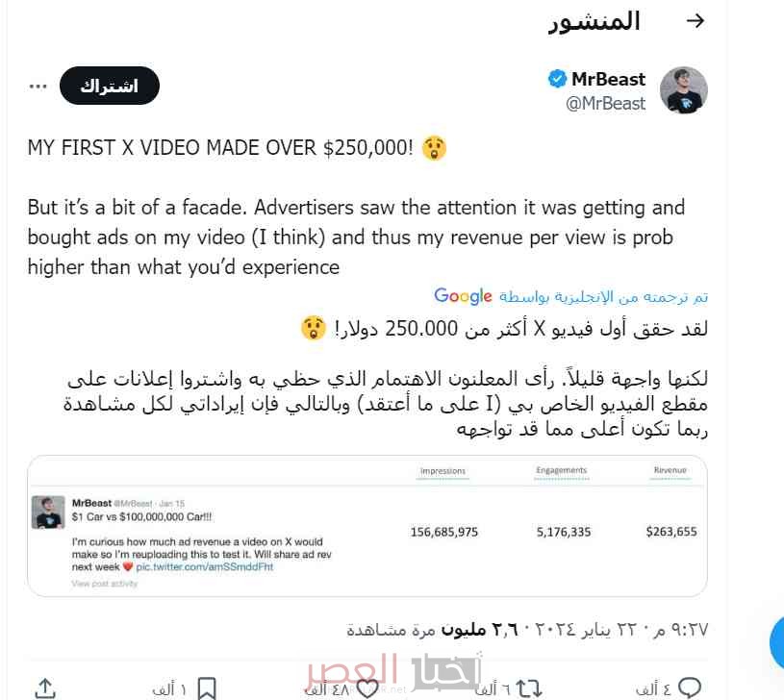The height and width of the screenshot is (700, 784).
Task: Click the Revenue column header in image
Action: [670, 470]
